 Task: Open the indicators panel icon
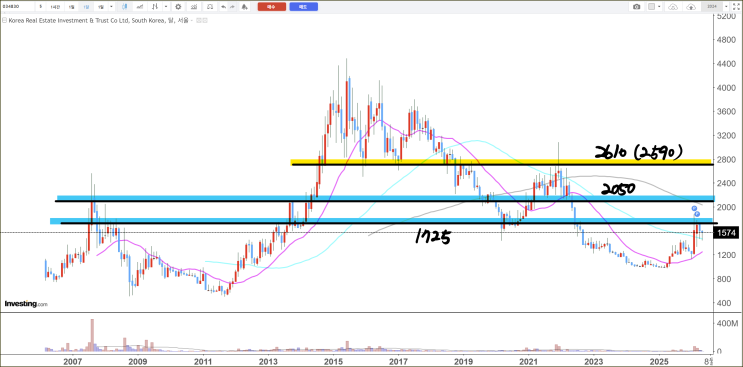[x=194, y=7]
